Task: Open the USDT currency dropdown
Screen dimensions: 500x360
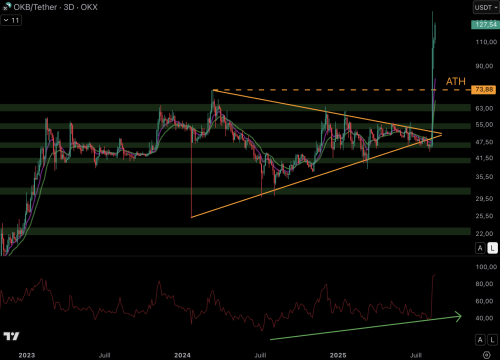Action: (486, 7)
